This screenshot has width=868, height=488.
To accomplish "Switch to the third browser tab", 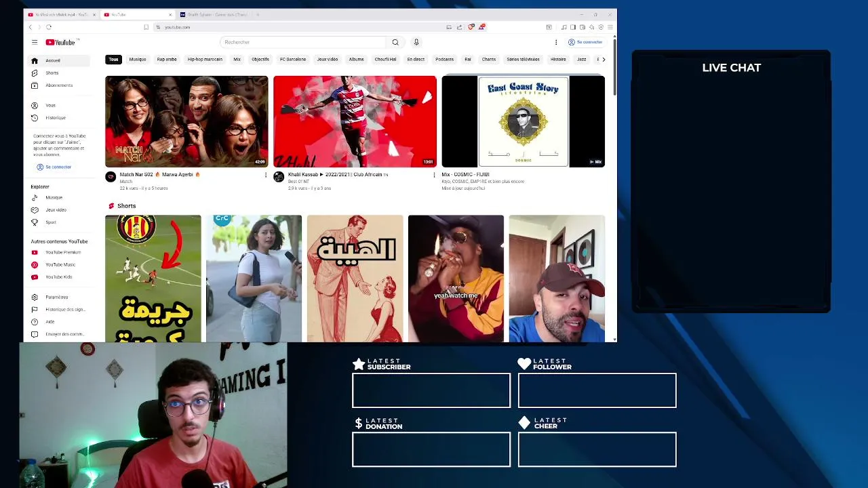I will tap(214, 14).
